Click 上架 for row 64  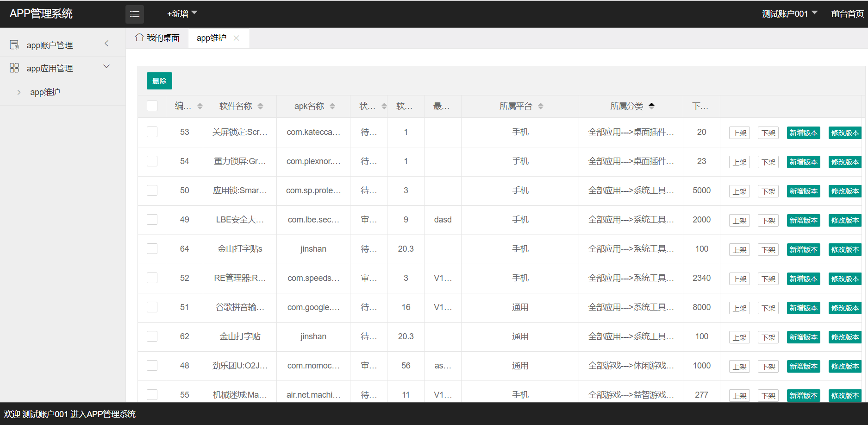coord(740,250)
